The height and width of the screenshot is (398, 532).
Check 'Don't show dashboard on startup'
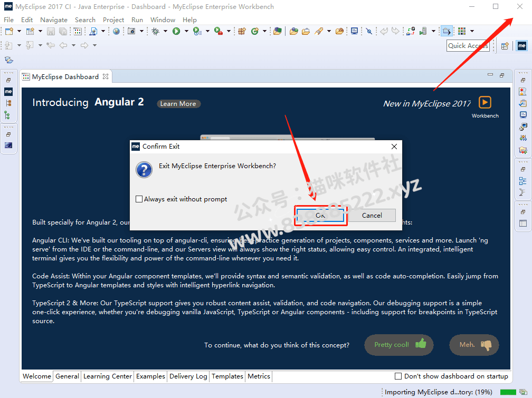398,376
